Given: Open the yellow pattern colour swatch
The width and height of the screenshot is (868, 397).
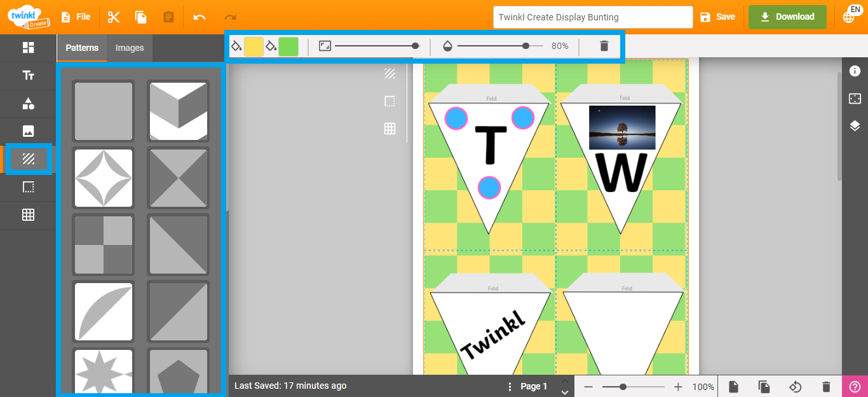Looking at the screenshot, I should pyautogui.click(x=254, y=46).
